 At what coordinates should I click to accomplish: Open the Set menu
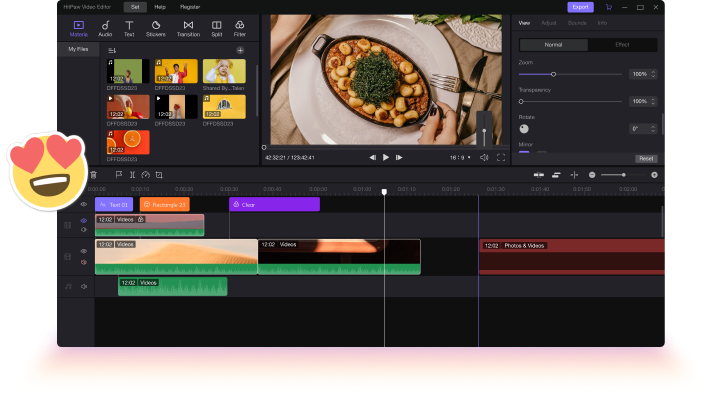point(135,7)
